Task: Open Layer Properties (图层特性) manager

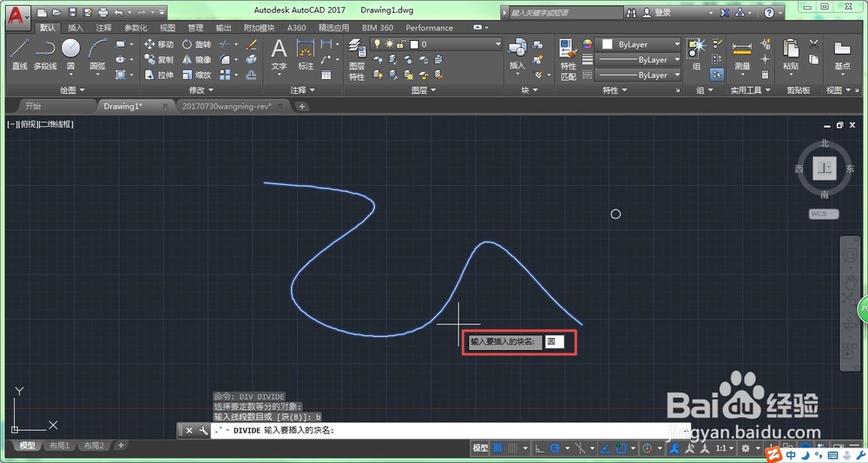Action: [x=357, y=59]
